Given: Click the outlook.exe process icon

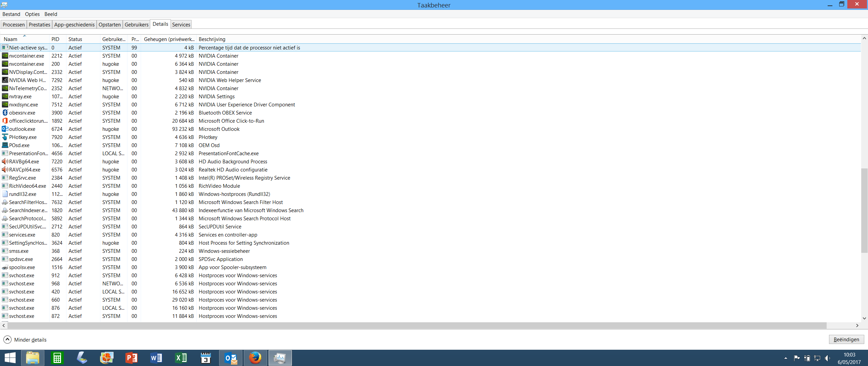Looking at the screenshot, I should pos(5,129).
